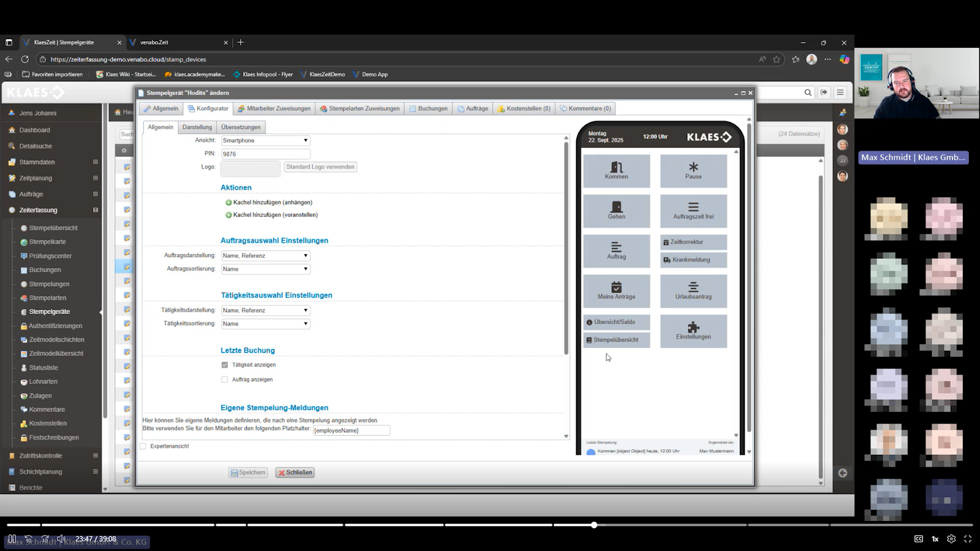Viewport: 980px width, 551px height.
Task: Toggle the Expertenansicht checkbox
Action: tap(143, 446)
